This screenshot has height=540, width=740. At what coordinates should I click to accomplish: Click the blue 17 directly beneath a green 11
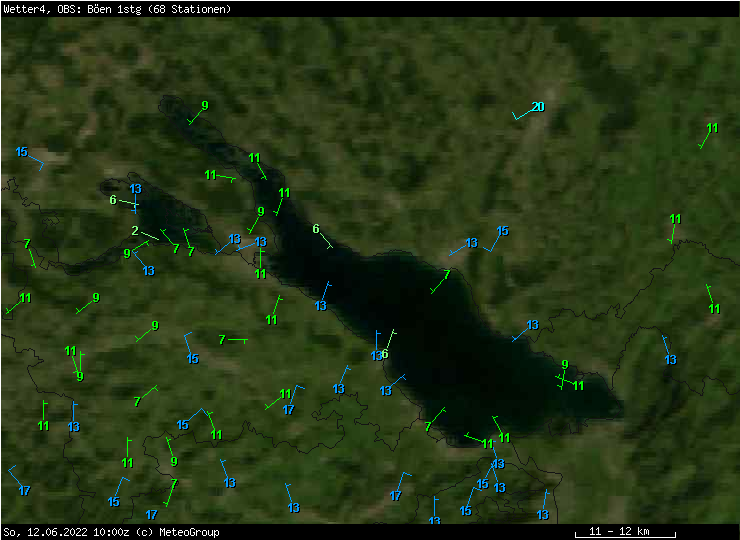pyautogui.click(x=289, y=410)
